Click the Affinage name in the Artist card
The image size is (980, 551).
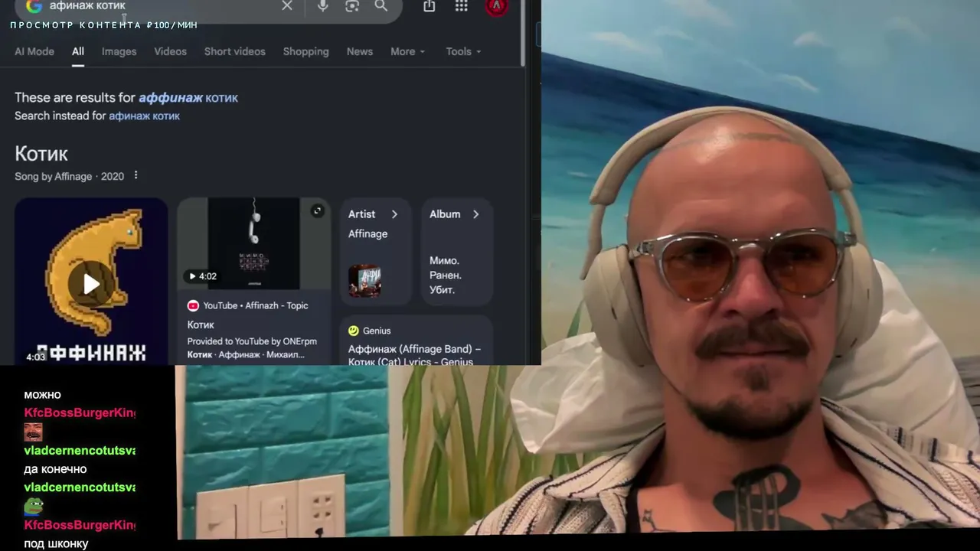click(x=367, y=233)
